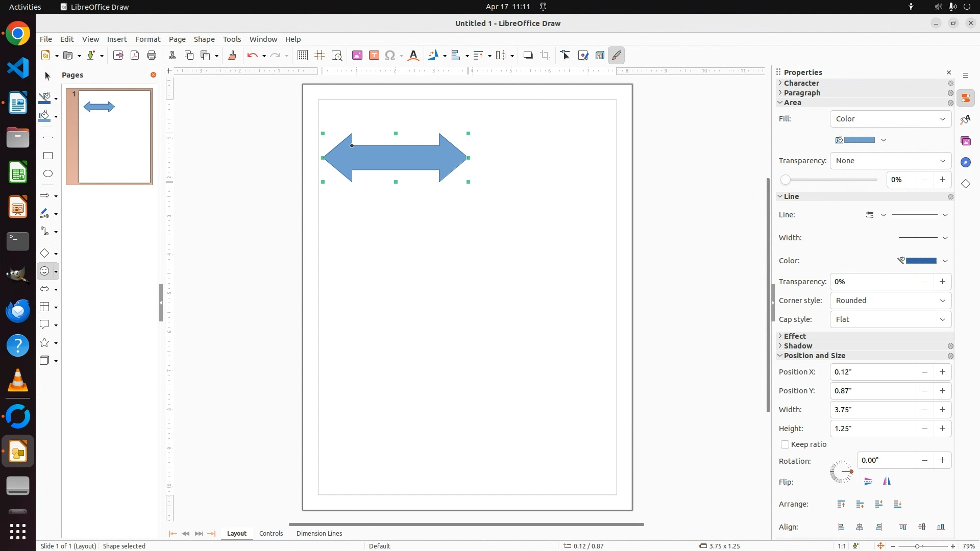Flip the shape horizontally

coord(887,482)
